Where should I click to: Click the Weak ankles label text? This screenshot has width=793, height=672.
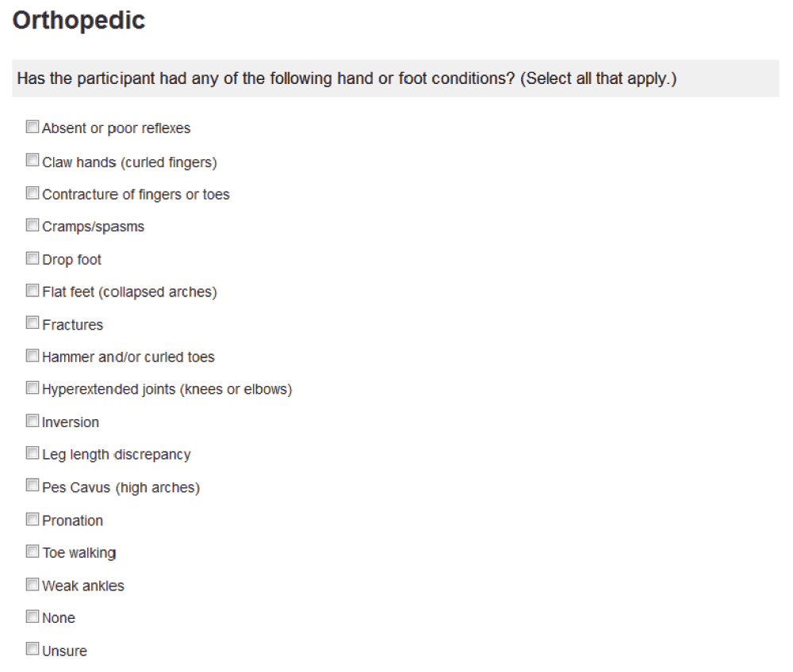83,586
